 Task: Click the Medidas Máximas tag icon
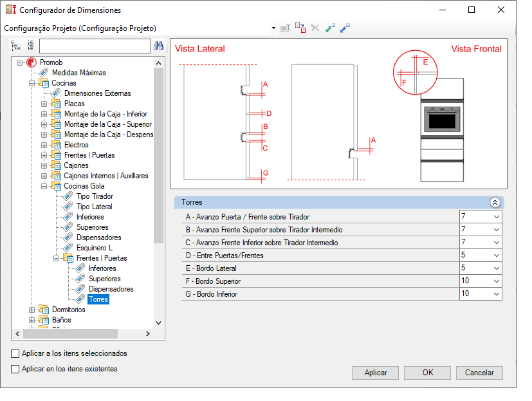44,73
